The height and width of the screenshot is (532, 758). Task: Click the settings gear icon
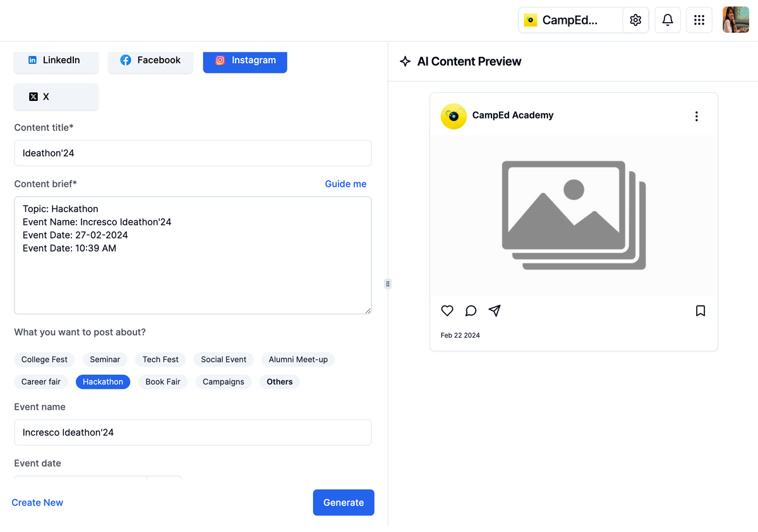point(635,20)
